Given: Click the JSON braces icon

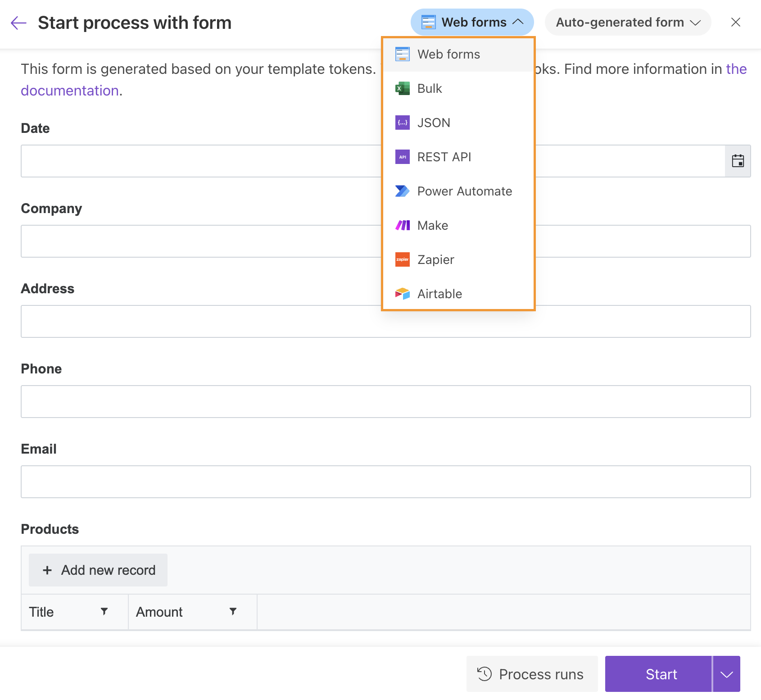Looking at the screenshot, I should pos(402,123).
